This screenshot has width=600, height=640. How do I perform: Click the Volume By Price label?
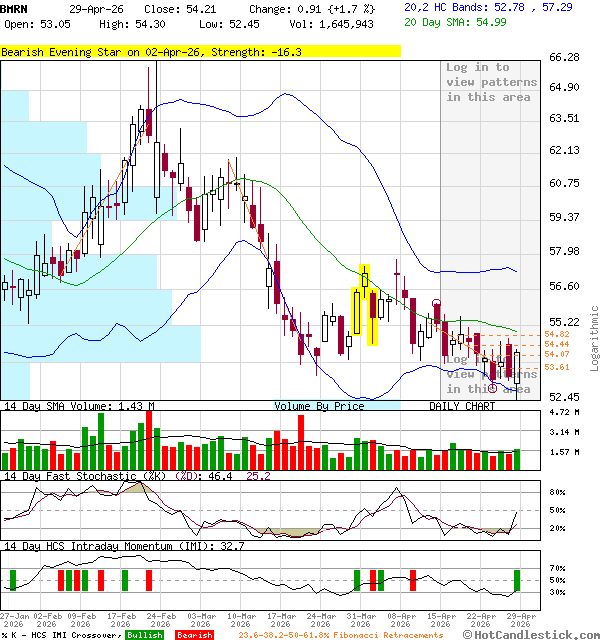[320, 407]
